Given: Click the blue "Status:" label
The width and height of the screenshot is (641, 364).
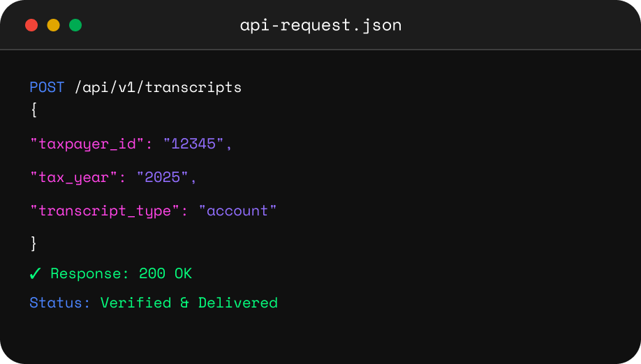Looking at the screenshot, I should coord(60,303).
